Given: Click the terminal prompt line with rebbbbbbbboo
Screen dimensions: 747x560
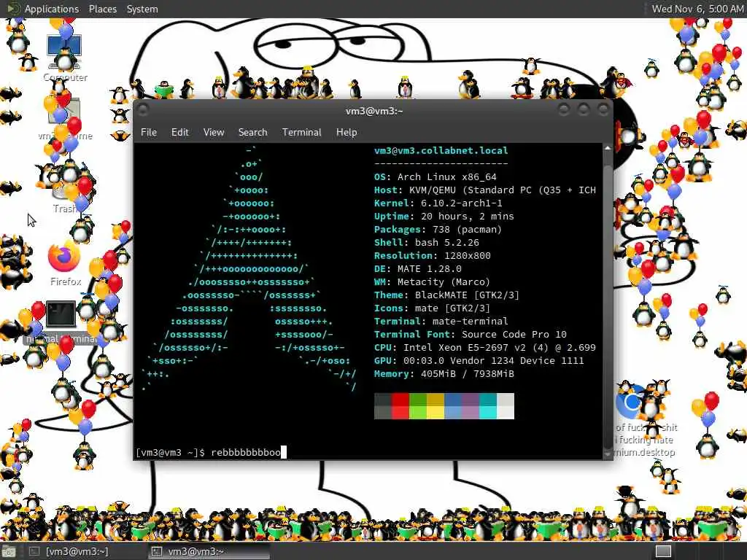Looking at the screenshot, I should pos(211,452).
